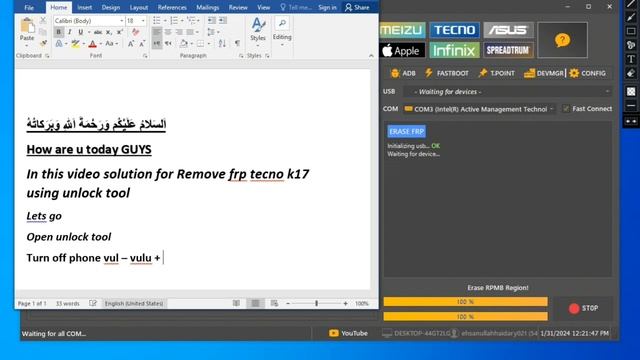Apply the yellow text highlight color
The width and height of the screenshot is (640, 360).
click(x=75, y=44)
